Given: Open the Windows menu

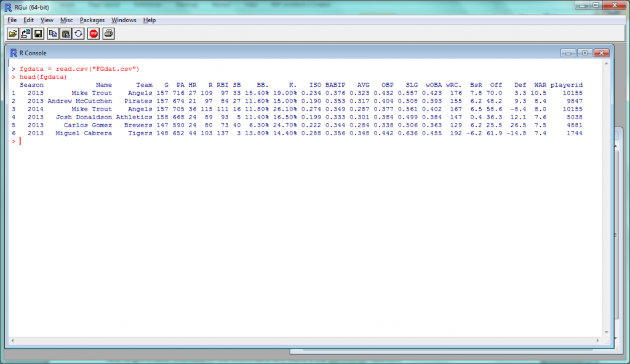Looking at the screenshot, I should click(x=124, y=20).
